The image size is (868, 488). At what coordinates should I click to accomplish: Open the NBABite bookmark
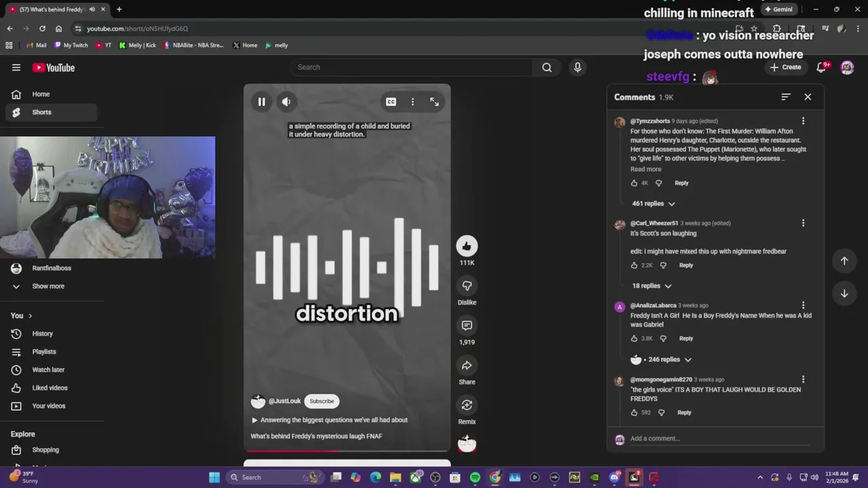pyautogui.click(x=193, y=45)
